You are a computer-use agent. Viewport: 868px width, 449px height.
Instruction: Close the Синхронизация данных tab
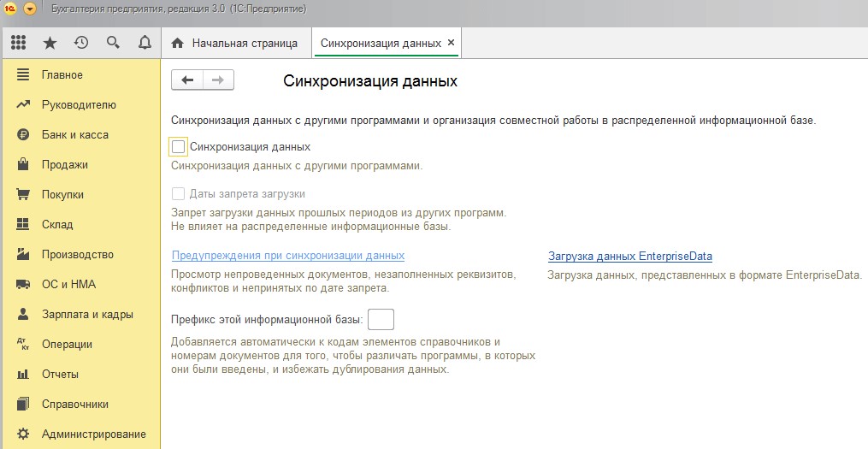pos(452,43)
